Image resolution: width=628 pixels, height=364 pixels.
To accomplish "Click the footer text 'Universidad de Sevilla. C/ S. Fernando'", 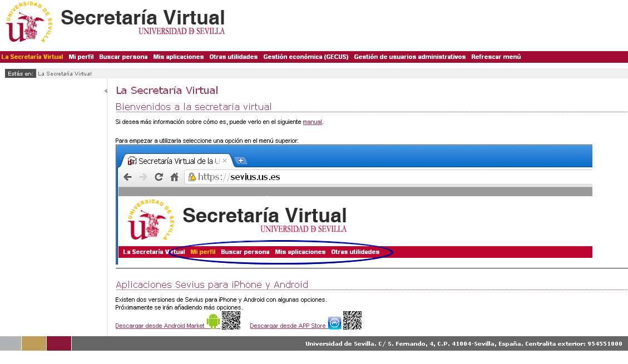I will coord(464,343).
